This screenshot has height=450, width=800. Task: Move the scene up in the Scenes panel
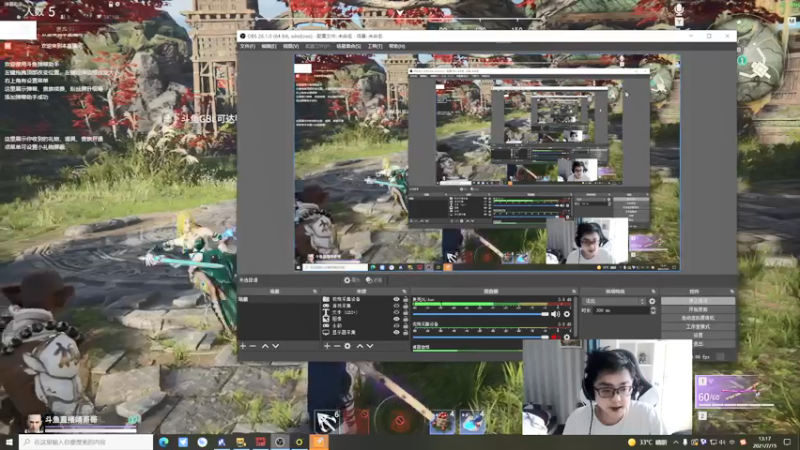(x=265, y=346)
